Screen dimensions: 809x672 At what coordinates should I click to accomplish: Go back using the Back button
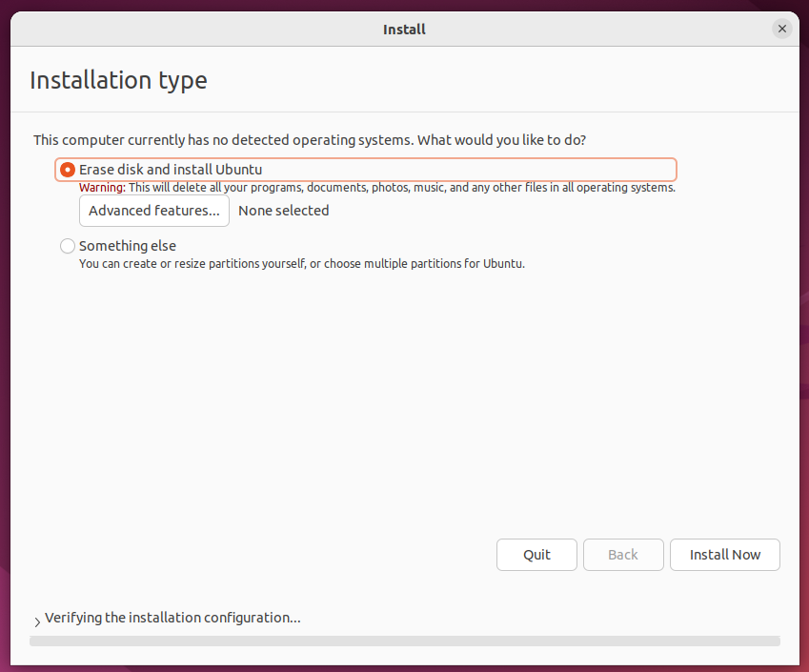tap(623, 555)
